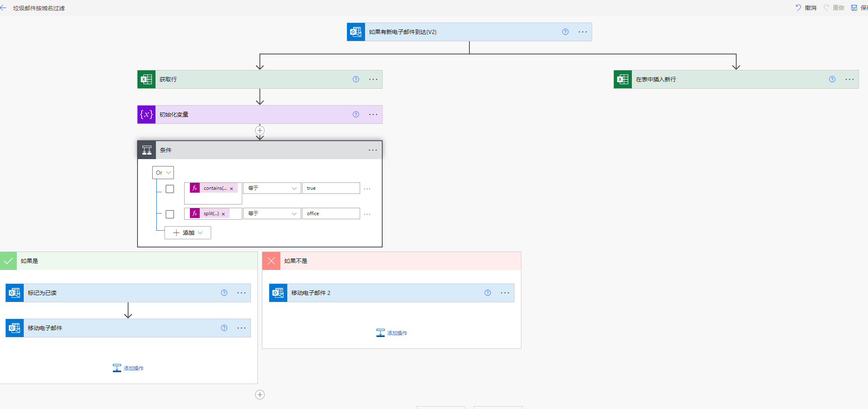Click the Redo (重做) button
This screenshot has height=409, width=868.
coord(834,8)
